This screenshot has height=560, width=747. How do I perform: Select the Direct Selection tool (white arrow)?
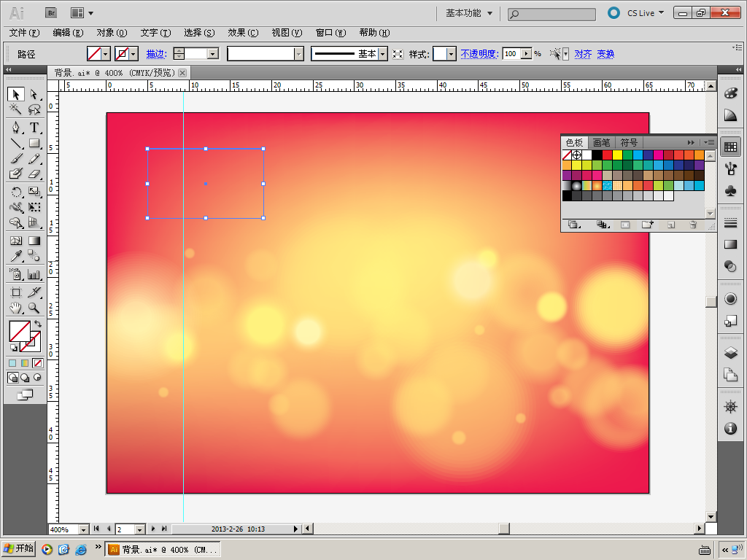point(34,94)
